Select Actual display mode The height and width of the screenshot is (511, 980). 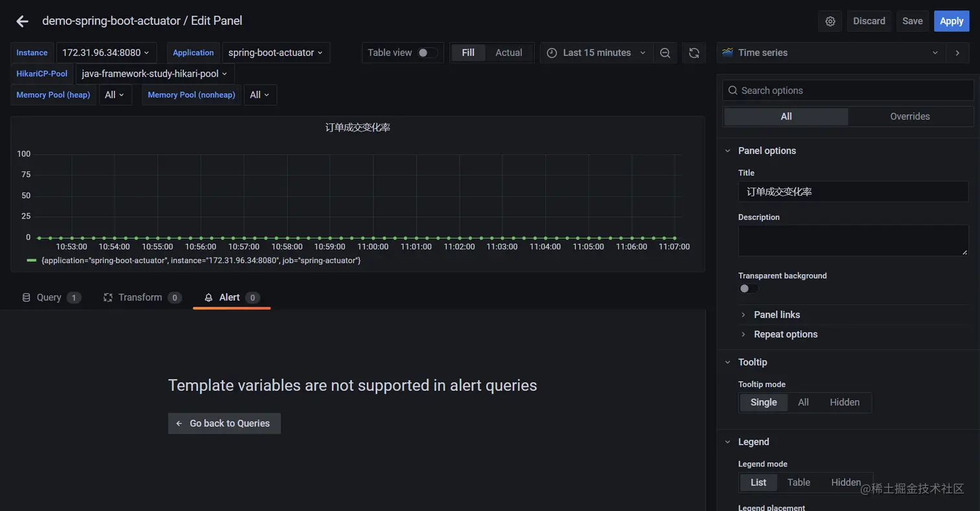tap(509, 53)
